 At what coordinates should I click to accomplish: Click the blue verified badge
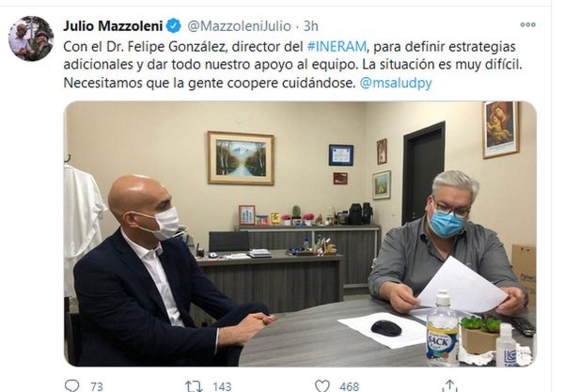(x=173, y=26)
